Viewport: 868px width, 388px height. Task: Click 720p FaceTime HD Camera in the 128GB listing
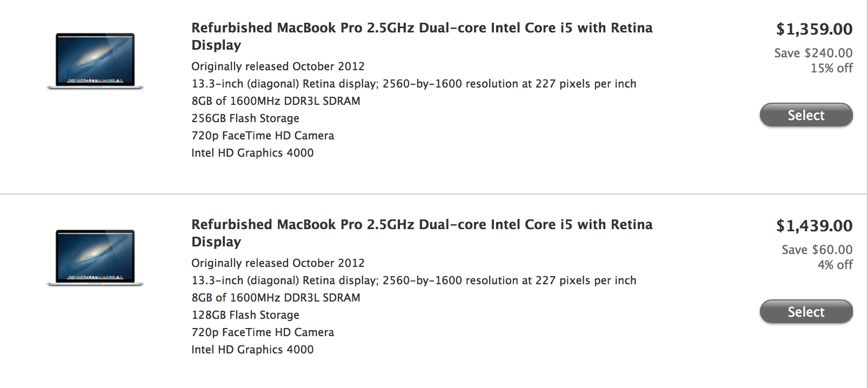tap(263, 332)
